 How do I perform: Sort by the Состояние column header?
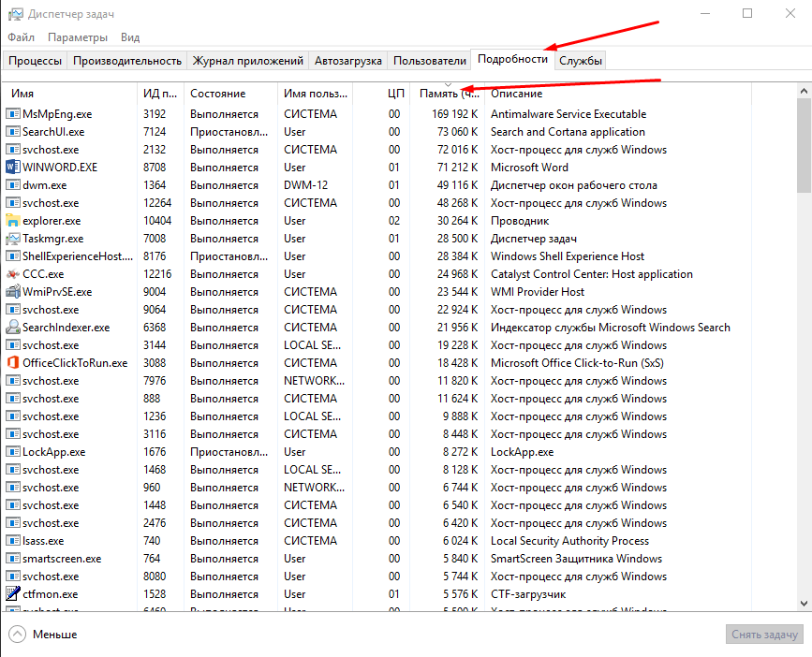[x=231, y=94]
